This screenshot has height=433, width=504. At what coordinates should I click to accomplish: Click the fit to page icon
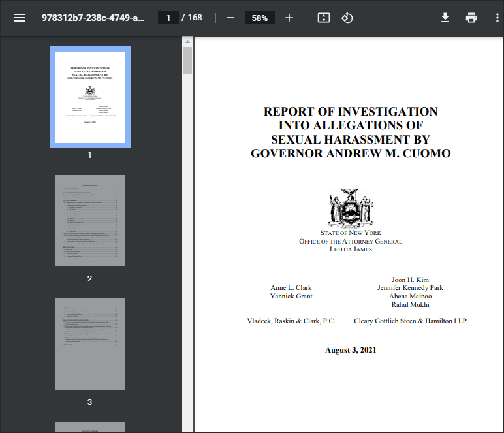(x=324, y=18)
